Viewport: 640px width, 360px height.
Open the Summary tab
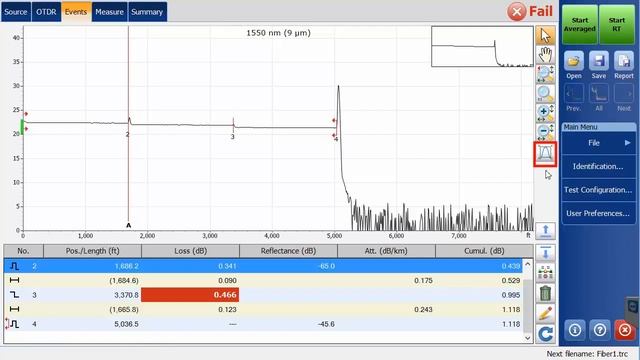coord(147,12)
